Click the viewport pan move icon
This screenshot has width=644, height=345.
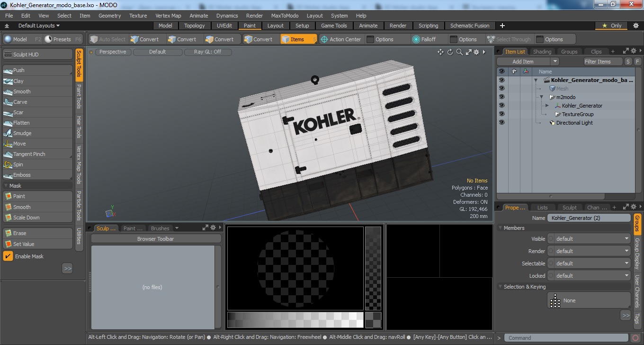tap(440, 52)
